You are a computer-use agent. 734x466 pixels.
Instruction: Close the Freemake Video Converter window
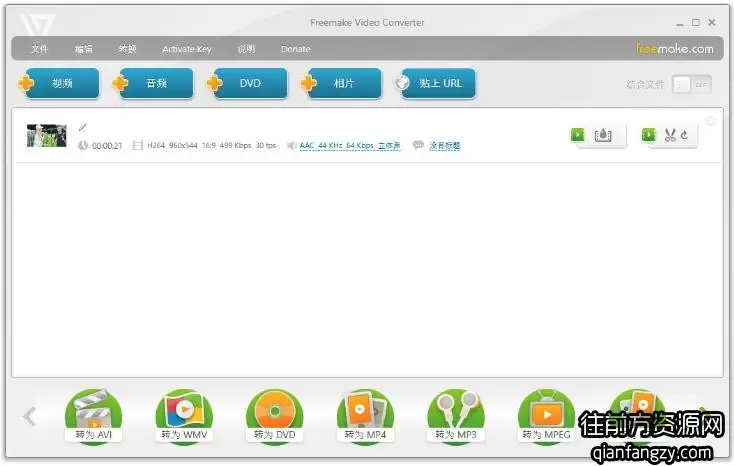(x=712, y=22)
